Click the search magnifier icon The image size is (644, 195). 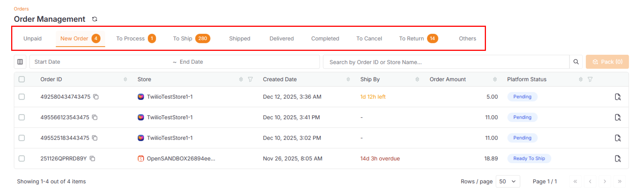576,61
